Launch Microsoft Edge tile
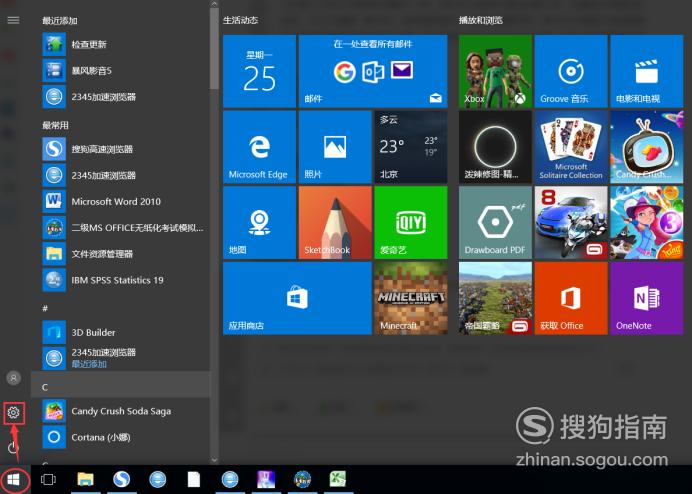The image size is (692, 494). coord(260,147)
